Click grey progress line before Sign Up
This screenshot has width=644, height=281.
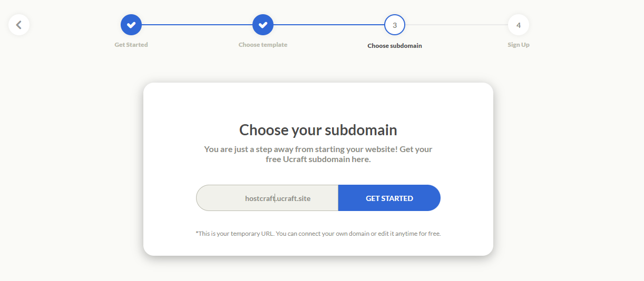click(456, 25)
